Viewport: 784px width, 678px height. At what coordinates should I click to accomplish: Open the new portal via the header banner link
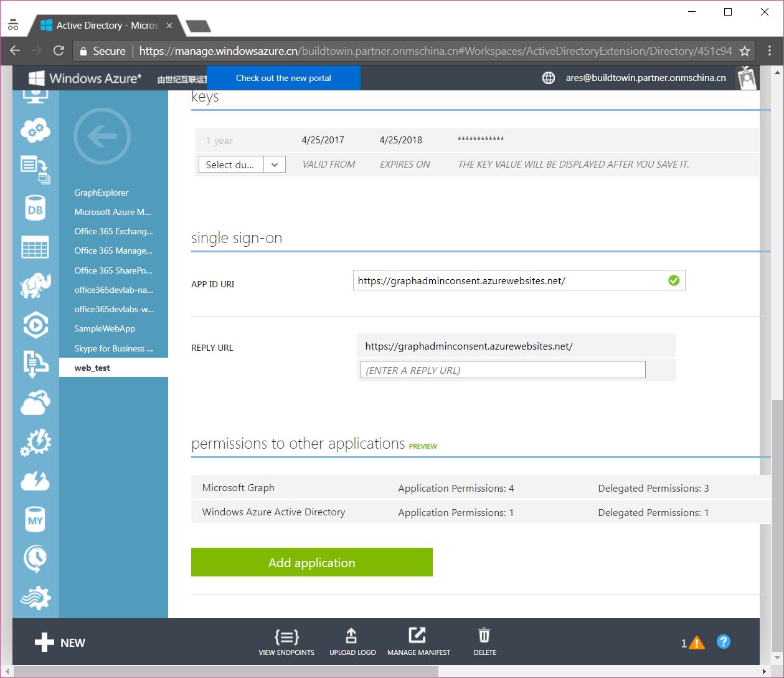pyautogui.click(x=283, y=77)
